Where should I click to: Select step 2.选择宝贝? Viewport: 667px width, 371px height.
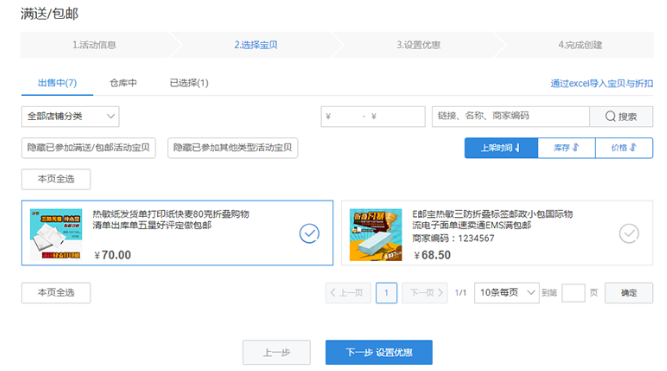point(256,45)
